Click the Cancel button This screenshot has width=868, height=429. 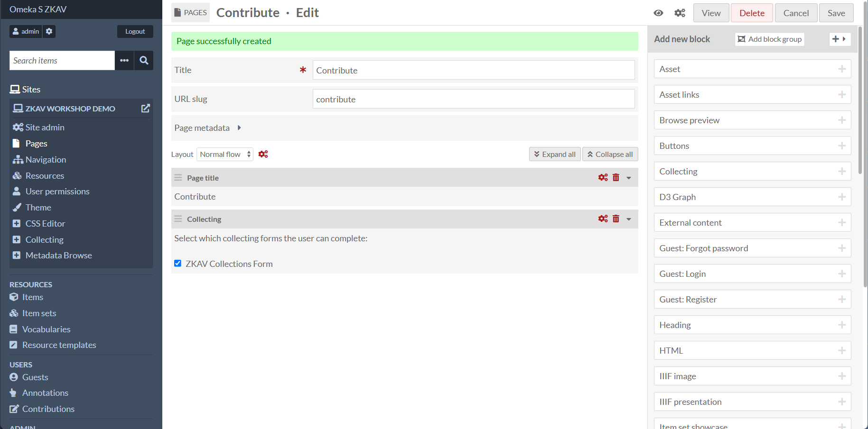796,13
